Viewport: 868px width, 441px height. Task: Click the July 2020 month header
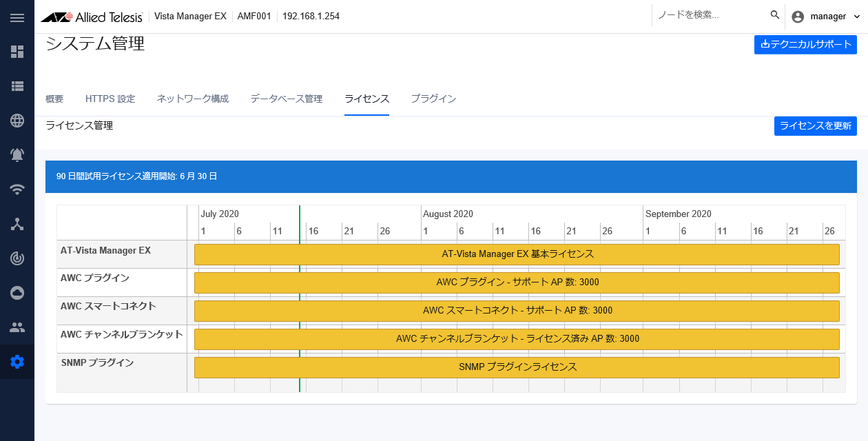pos(220,214)
